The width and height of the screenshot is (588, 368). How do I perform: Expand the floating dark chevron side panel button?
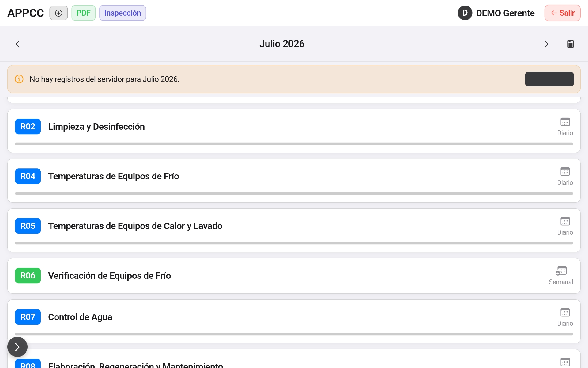pyautogui.click(x=17, y=347)
